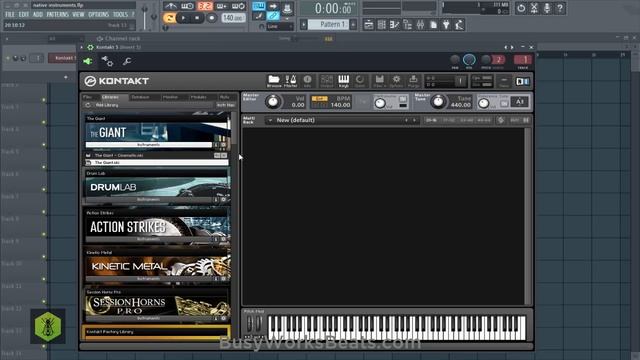
Task: Toggle the Kontakt Keyb keyboard icon
Action: (x=343, y=81)
